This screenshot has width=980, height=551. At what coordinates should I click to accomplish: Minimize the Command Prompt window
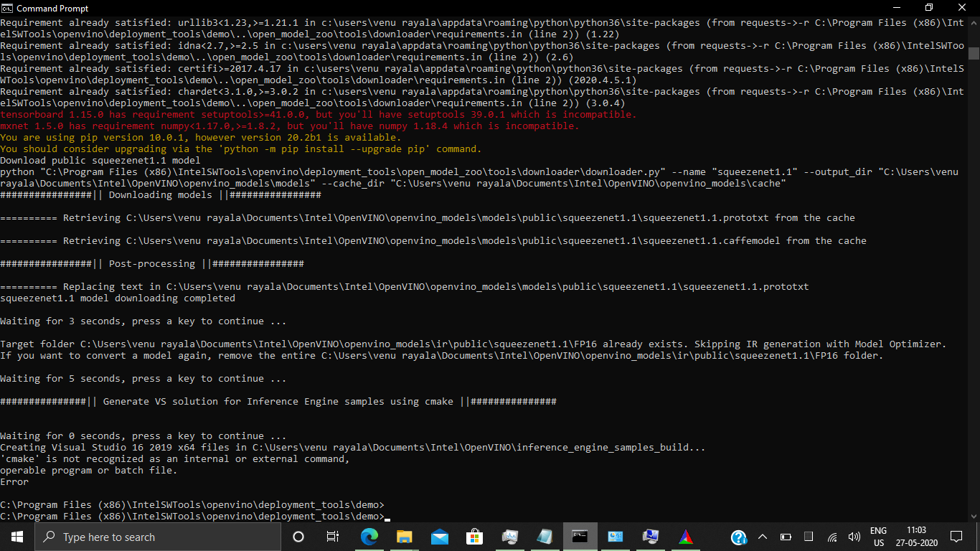[x=896, y=8]
